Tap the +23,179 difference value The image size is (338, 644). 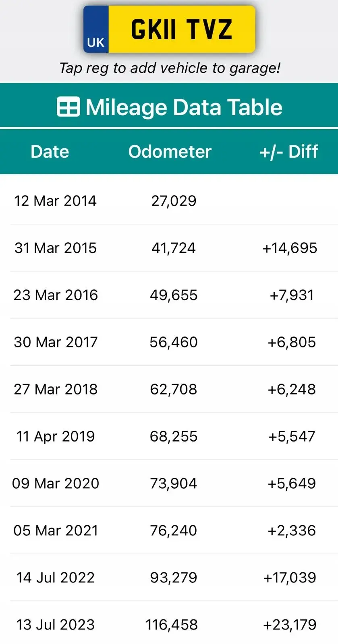290,624
